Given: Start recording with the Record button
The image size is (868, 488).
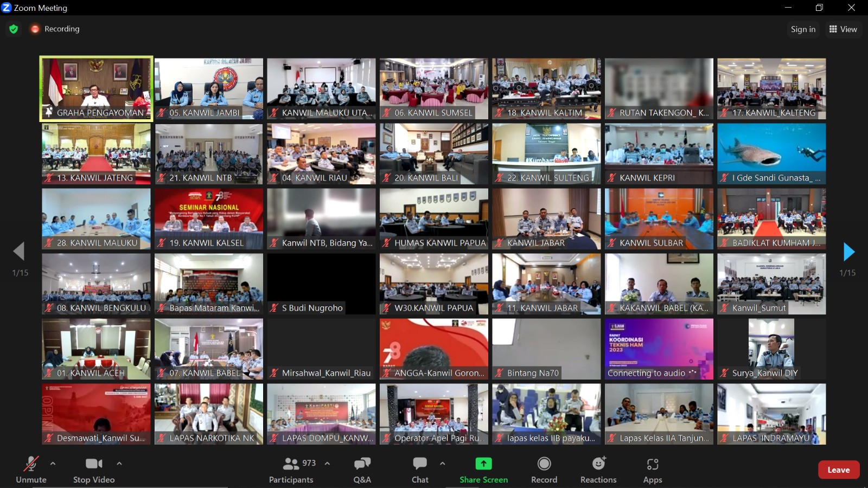Looking at the screenshot, I should 544,470.
